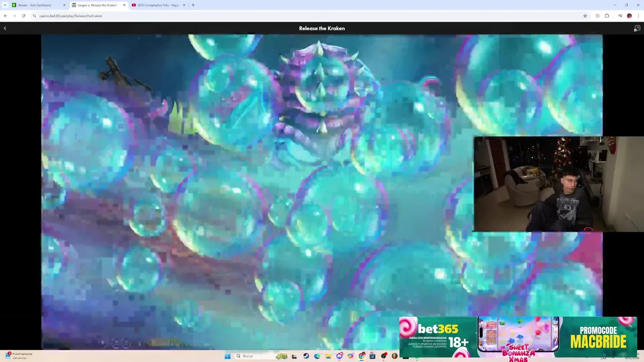Open the Windows Start menu

click(x=227, y=356)
